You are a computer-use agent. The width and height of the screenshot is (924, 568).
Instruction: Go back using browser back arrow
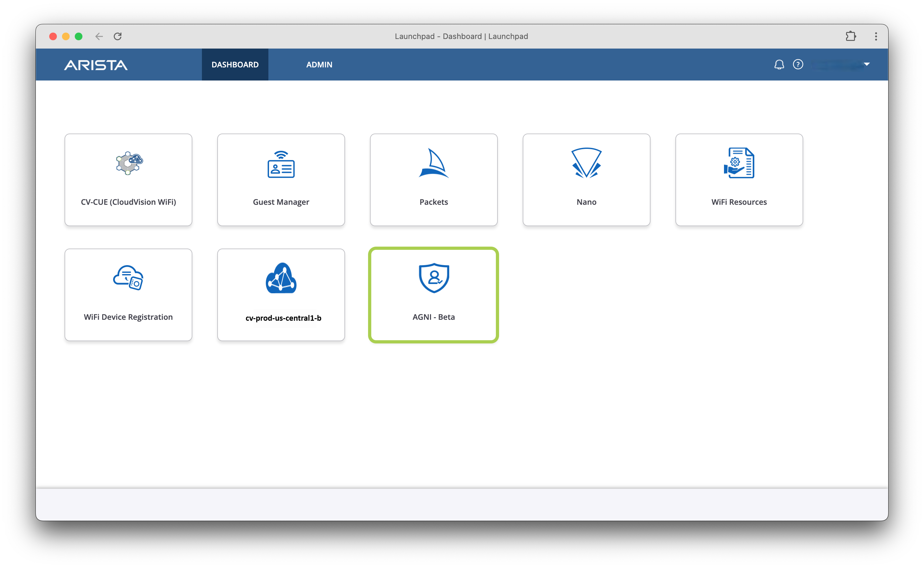(x=99, y=36)
